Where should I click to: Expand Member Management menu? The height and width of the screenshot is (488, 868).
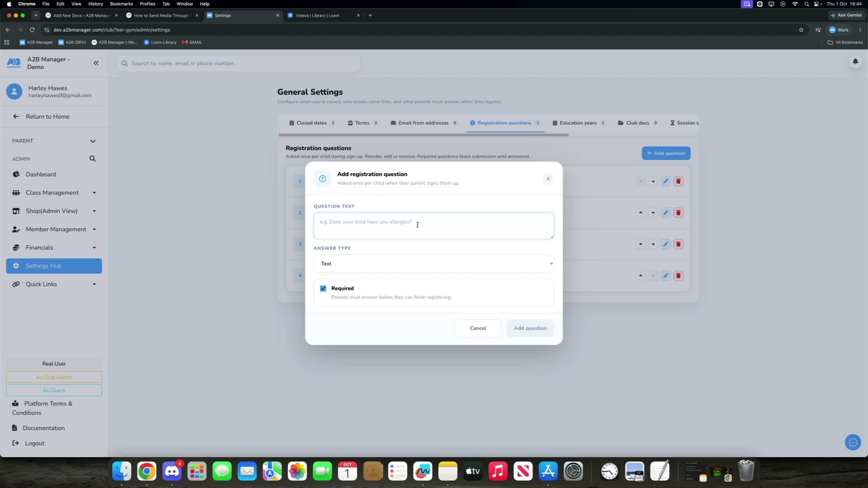click(x=54, y=230)
